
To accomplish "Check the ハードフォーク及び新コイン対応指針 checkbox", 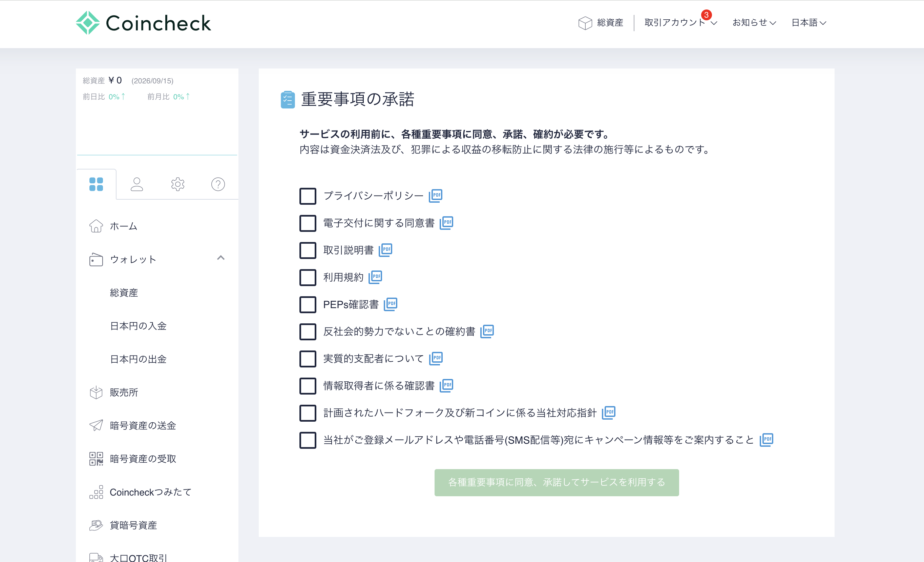I will [x=308, y=413].
